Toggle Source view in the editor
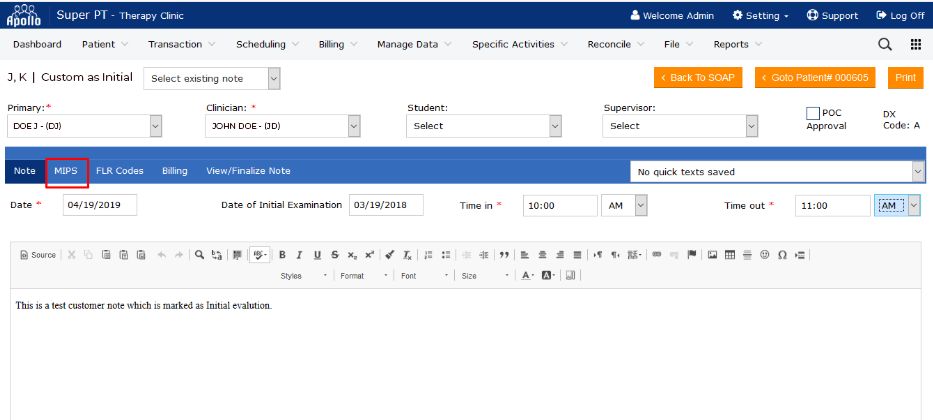Screen dimensions: 933x420 coord(38,255)
